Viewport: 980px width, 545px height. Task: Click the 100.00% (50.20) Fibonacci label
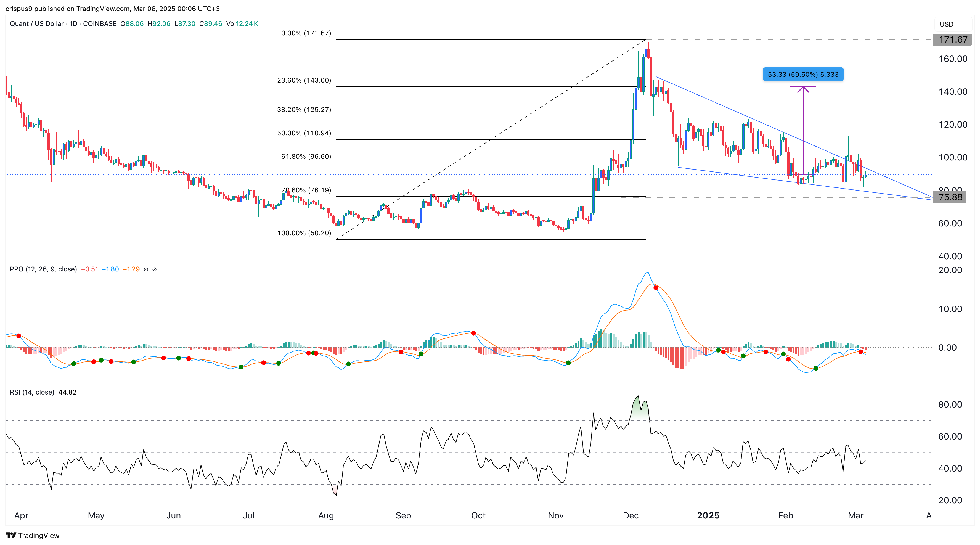click(x=304, y=233)
